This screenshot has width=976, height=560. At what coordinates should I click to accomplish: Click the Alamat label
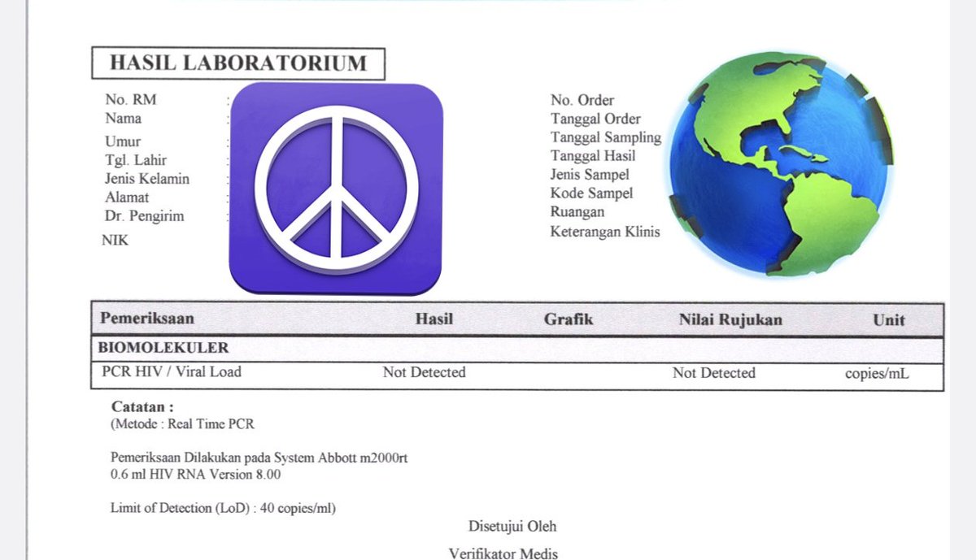127,197
